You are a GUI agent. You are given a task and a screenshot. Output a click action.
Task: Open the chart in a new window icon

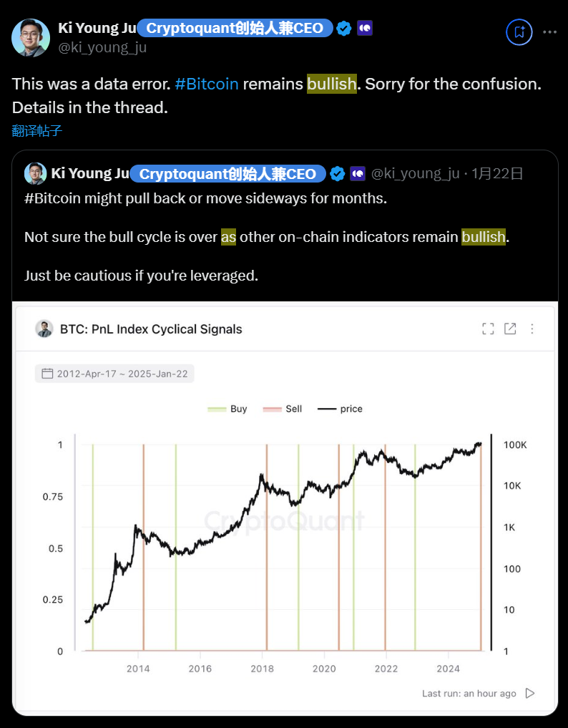pyautogui.click(x=510, y=329)
